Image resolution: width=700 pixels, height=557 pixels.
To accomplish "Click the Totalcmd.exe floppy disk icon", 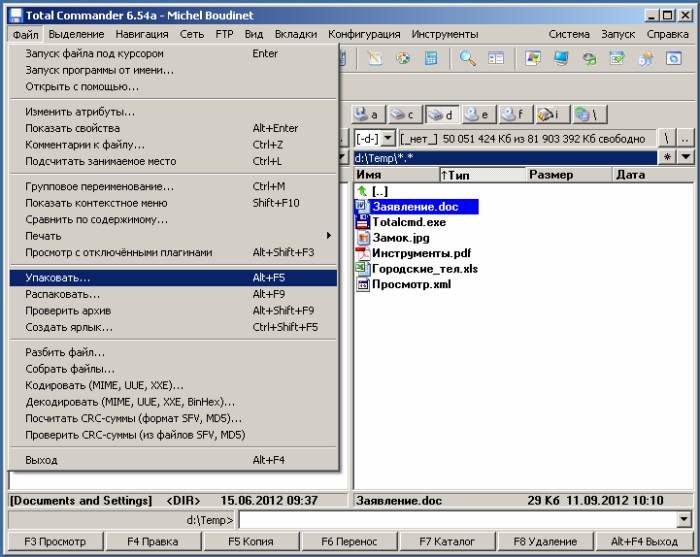I will point(362,222).
